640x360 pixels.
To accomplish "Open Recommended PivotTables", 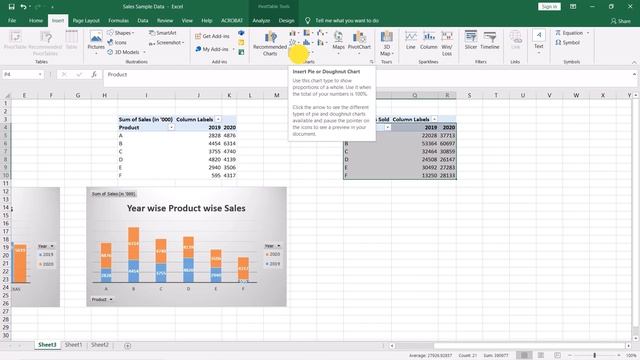I will pos(45,43).
